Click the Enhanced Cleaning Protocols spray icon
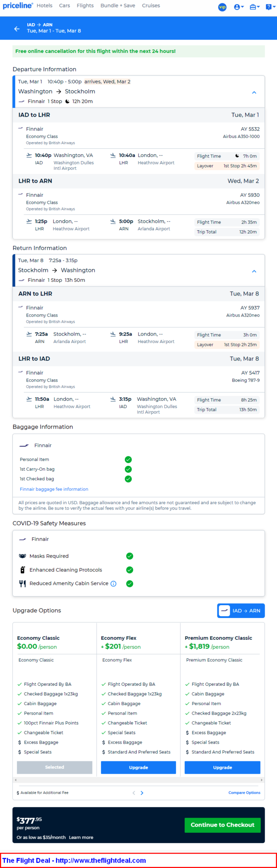 tap(23, 570)
